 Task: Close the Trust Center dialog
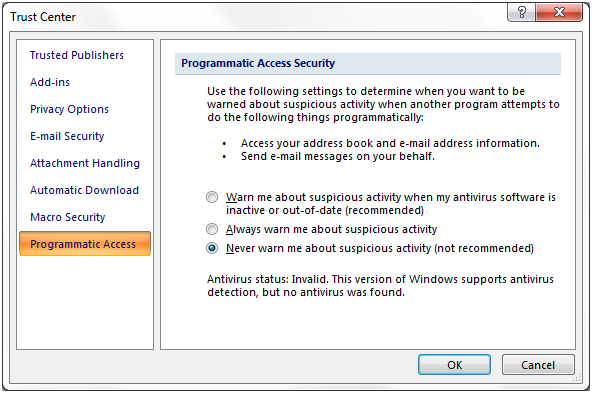tap(559, 12)
